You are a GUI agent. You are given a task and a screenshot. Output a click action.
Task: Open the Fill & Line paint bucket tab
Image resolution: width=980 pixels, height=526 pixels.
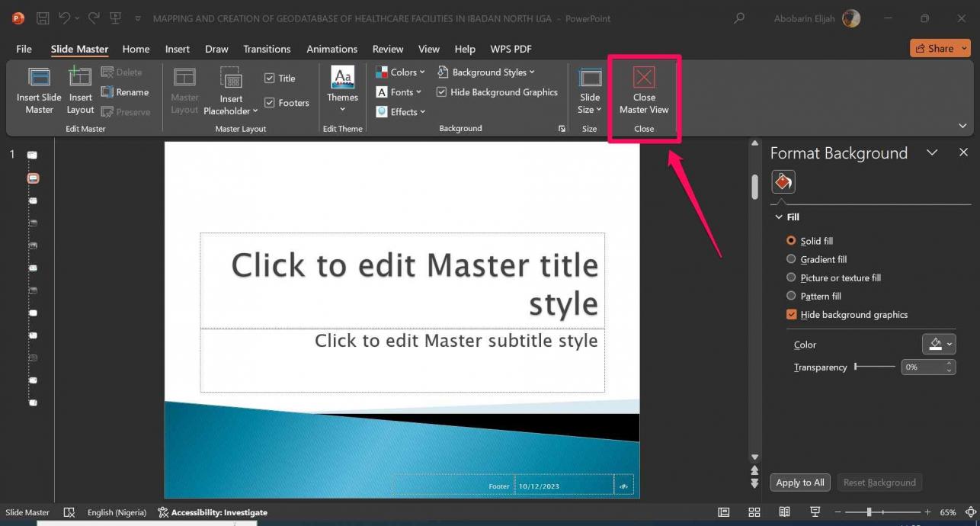click(783, 181)
